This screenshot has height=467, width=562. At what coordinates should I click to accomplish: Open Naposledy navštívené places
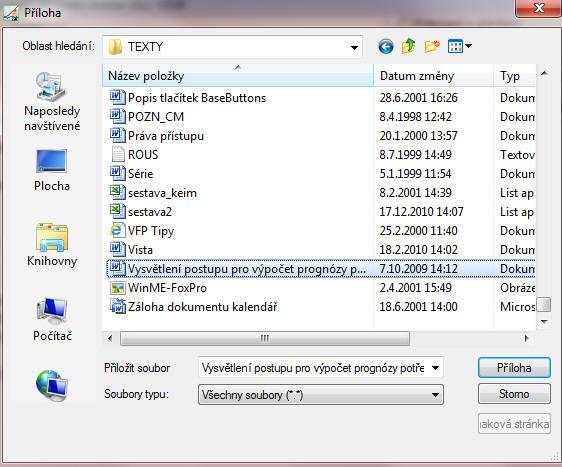[x=52, y=102]
